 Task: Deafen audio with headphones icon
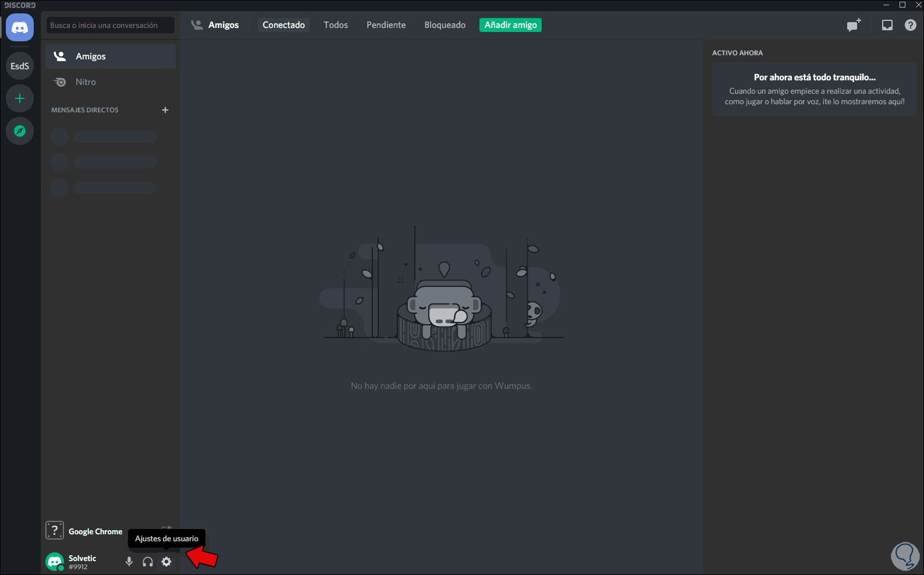(x=148, y=562)
